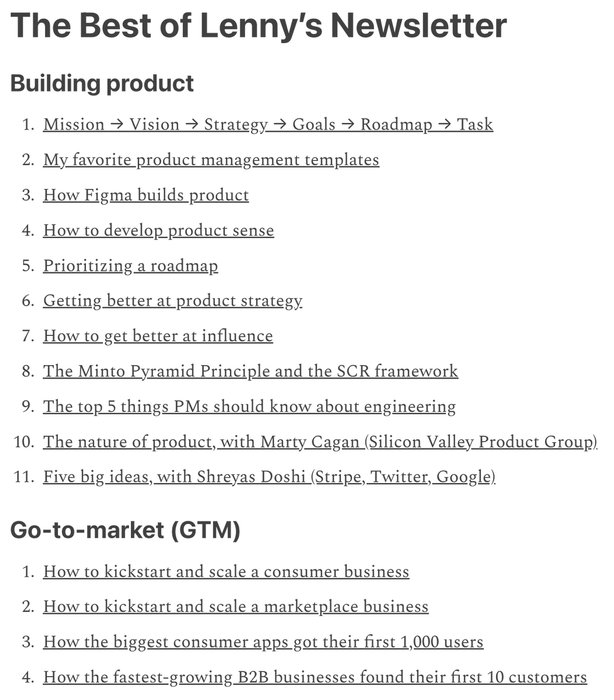
Task: Follow the Prioritizing a roadmap link
Action: [130, 266]
